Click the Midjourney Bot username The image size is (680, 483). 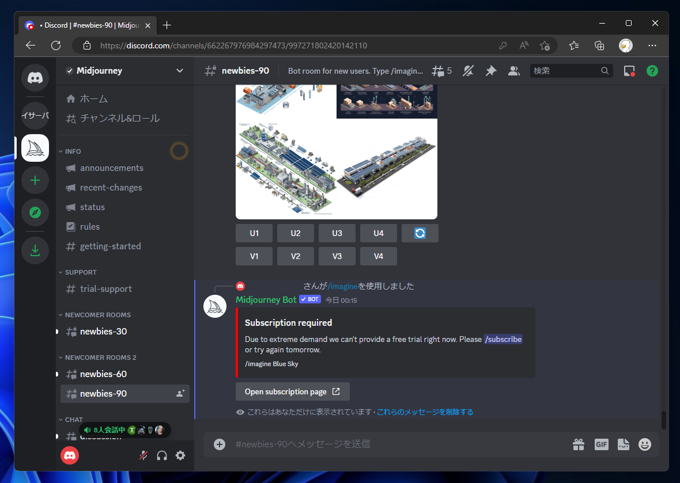pos(266,300)
